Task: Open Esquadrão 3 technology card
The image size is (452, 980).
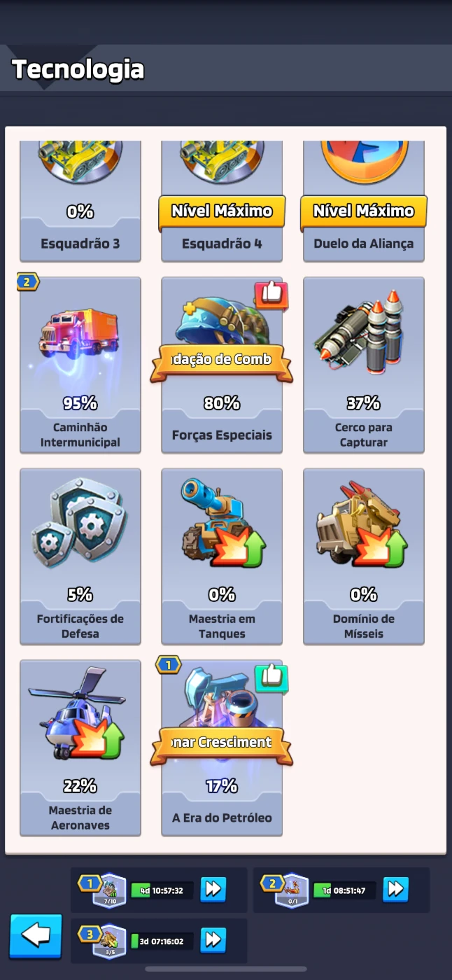Action: 80,201
